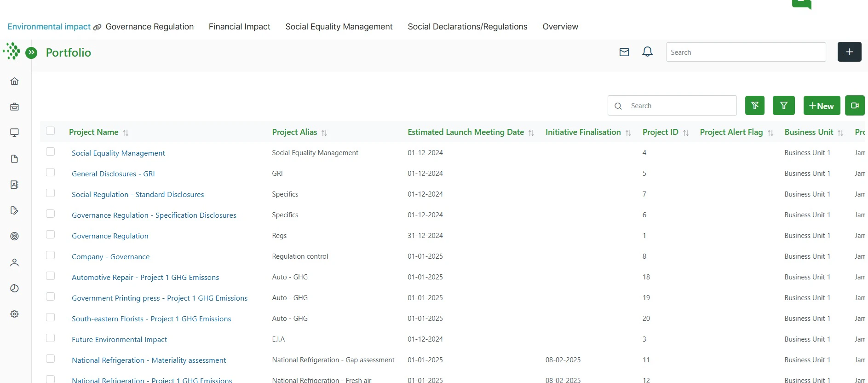This screenshot has width=868, height=383.
Task: Open the user profile sidebar icon
Action: coord(14,262)
